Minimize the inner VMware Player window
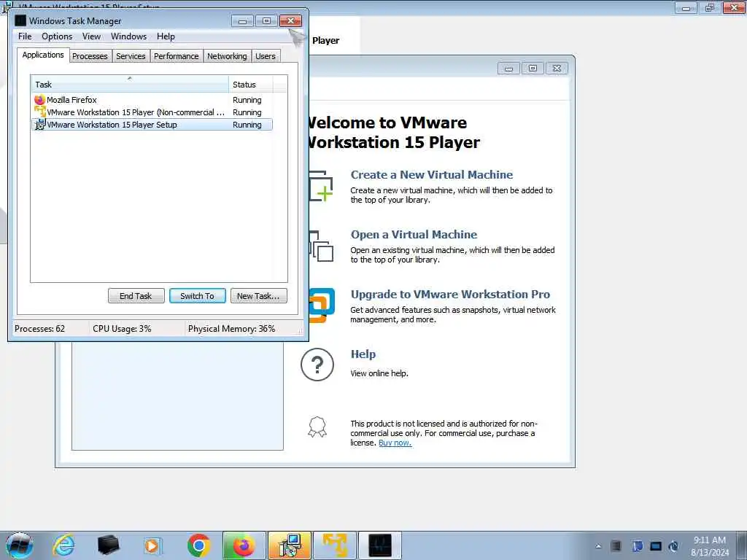The width and height of the screenshot is (747, 560). [508, 69]
